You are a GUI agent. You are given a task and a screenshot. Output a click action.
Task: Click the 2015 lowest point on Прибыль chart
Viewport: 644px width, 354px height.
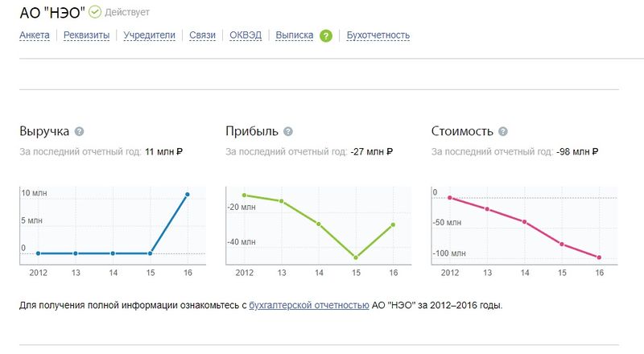[356, 257]
